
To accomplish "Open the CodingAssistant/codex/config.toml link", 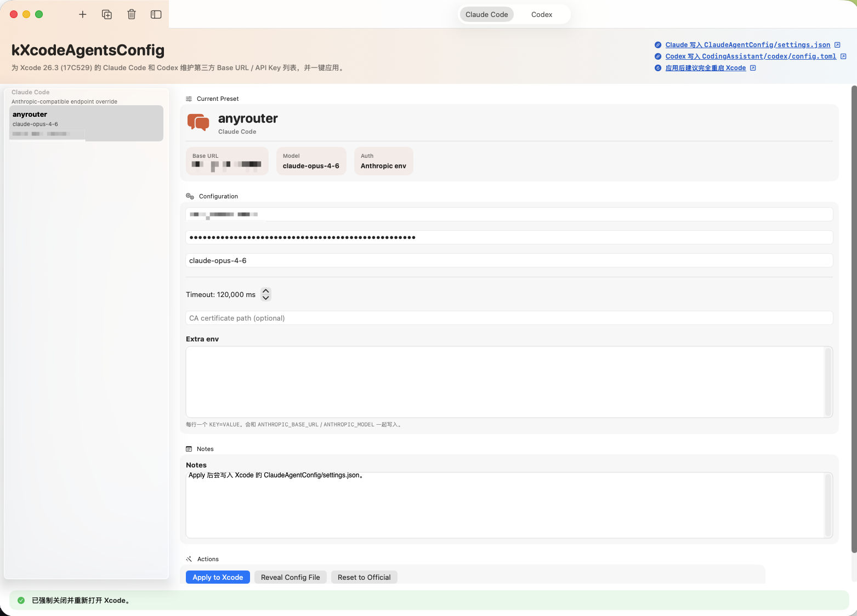I will (751, 56).
